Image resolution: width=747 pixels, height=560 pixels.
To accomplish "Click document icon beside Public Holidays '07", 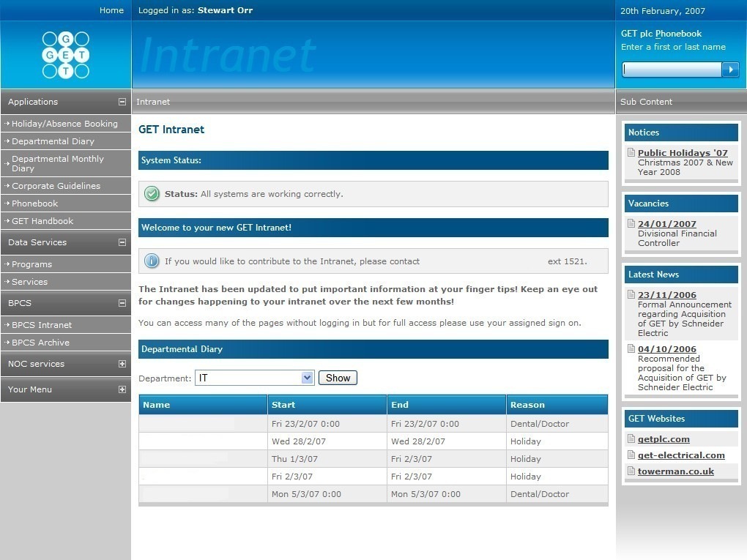I will (631, 153).
